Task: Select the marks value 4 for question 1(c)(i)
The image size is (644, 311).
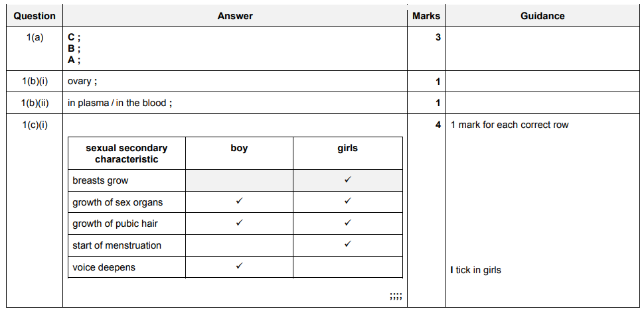Action: (x=438, y=125)
